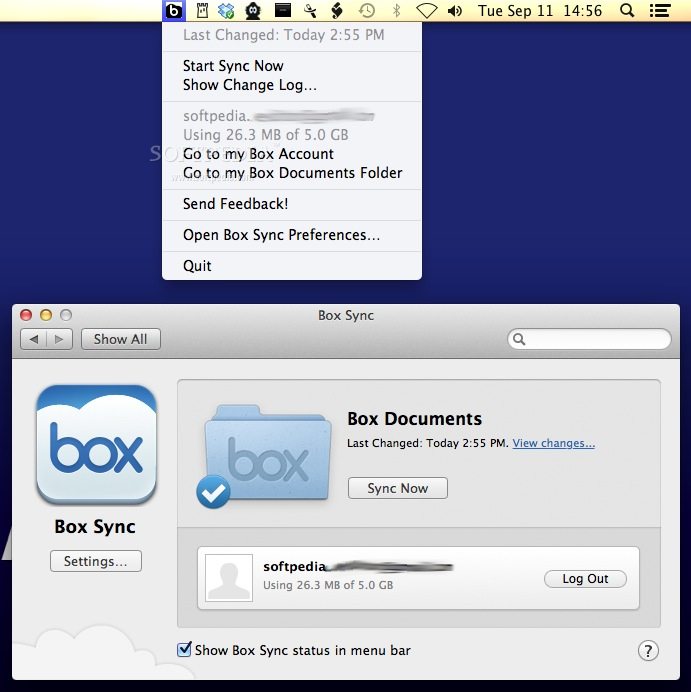Viewport: 691px width, 692px height.
Task: Click the blue sync checkmark badge
Action: 213,492
